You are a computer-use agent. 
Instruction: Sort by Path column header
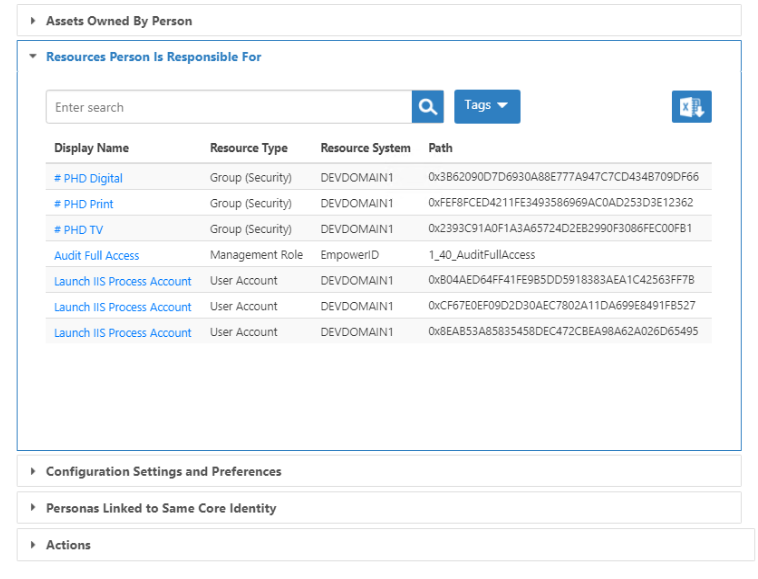coord(440,148)
